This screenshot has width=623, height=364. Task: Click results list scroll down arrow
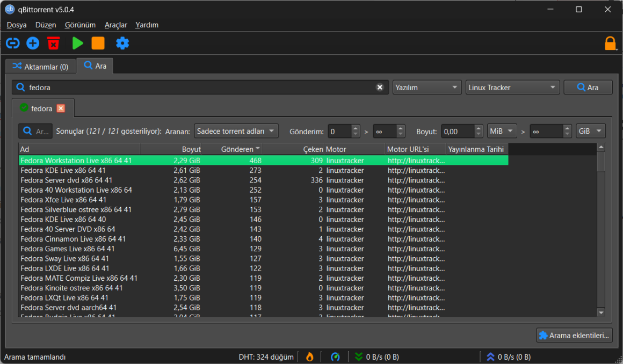[x=601, y=313]
